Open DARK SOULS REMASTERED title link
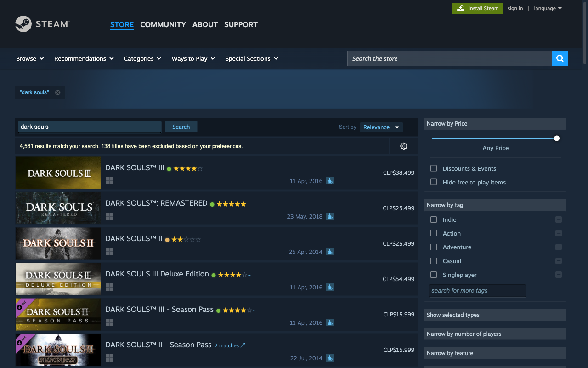The image size is (588, 368). pos(157,203)
